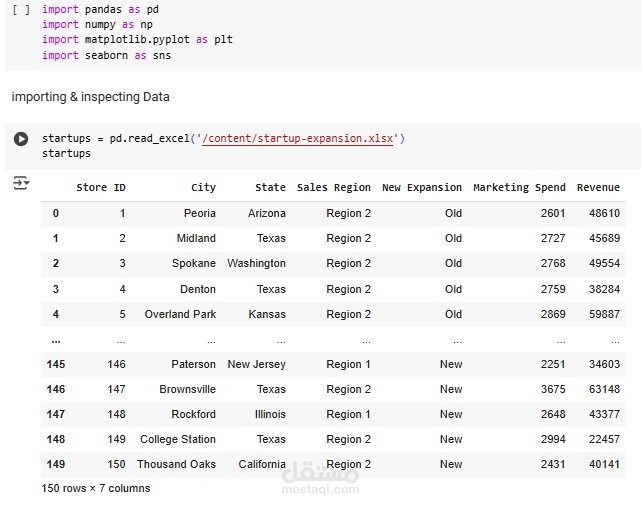Click the Arizona state cell
The height and width of the screenshot is (506, 641).
(267, 213)
